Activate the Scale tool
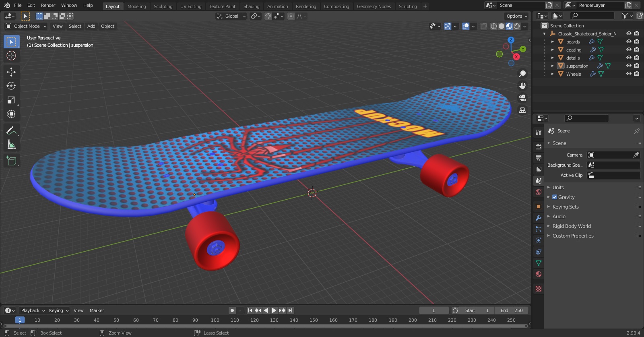This screenshot has height=337, width=644. point(11,100)
